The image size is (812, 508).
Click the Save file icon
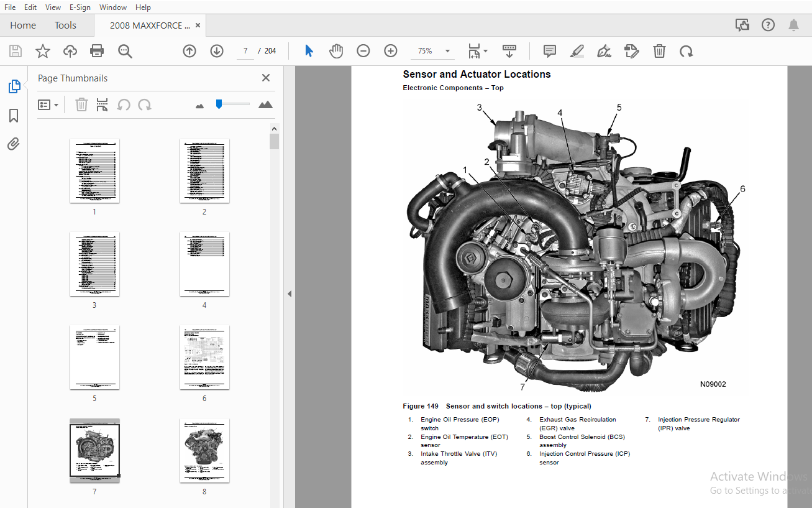tap(16, 51)
